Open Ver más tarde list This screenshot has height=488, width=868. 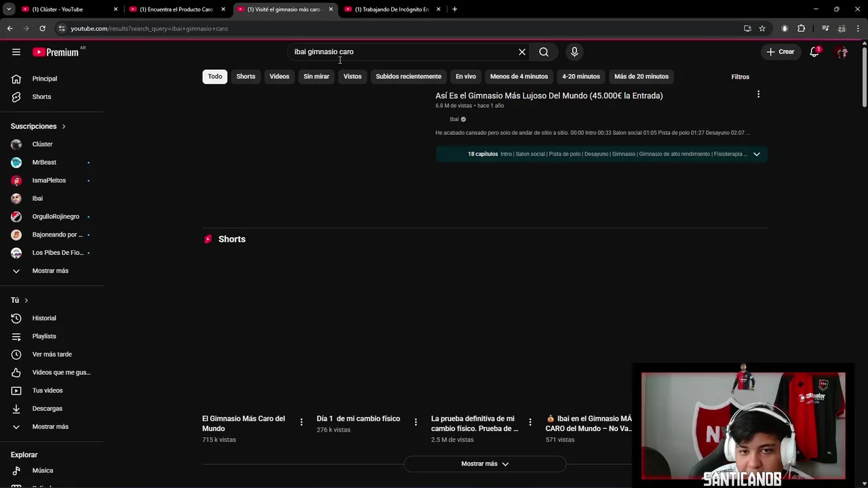click(x=53, y=354)
